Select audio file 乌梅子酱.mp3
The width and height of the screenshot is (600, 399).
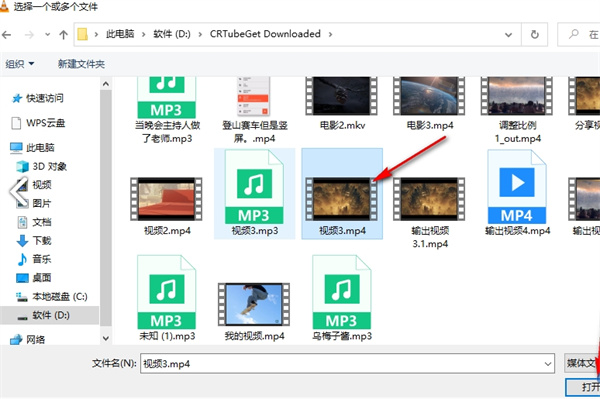click(342, 298)
